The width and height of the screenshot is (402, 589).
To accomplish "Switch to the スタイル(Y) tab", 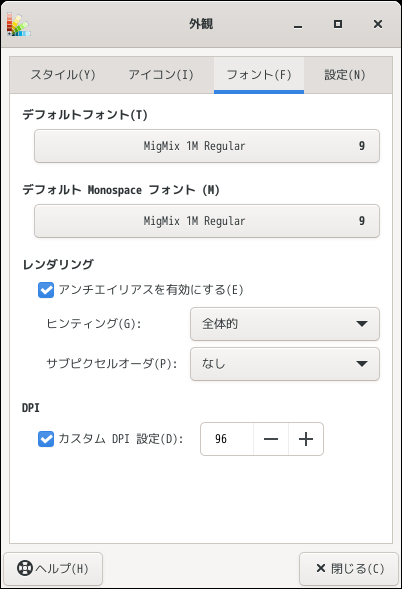I will coord(63,75).
